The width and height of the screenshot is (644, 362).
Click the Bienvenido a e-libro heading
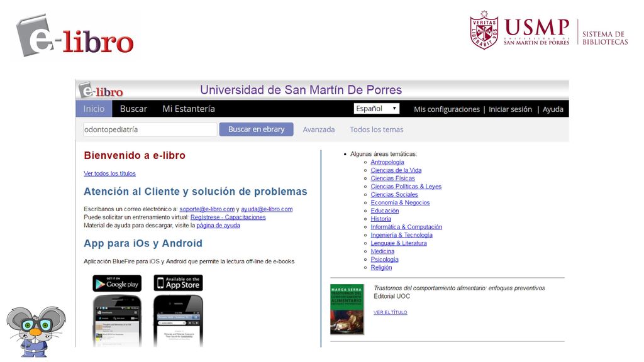[x=135, y=156]
